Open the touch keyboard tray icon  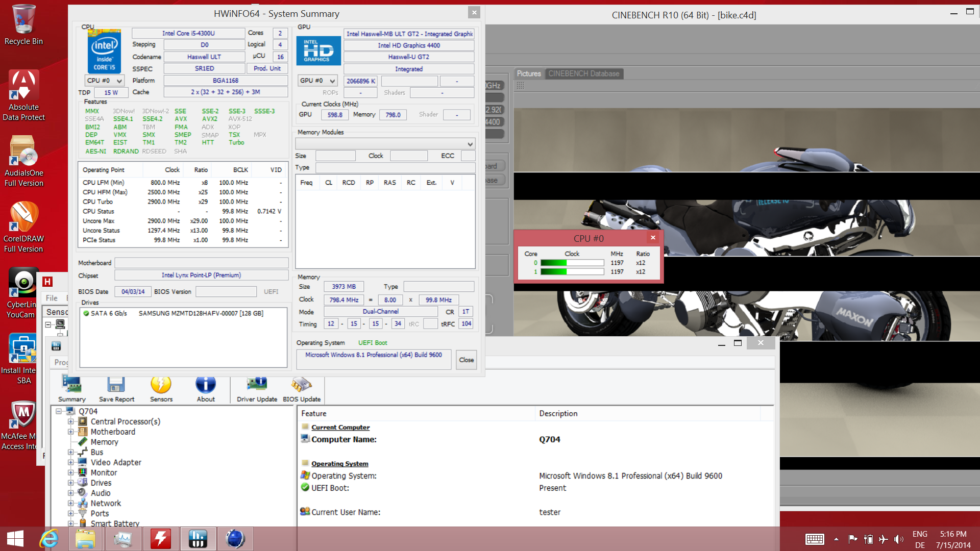[815, 539]
